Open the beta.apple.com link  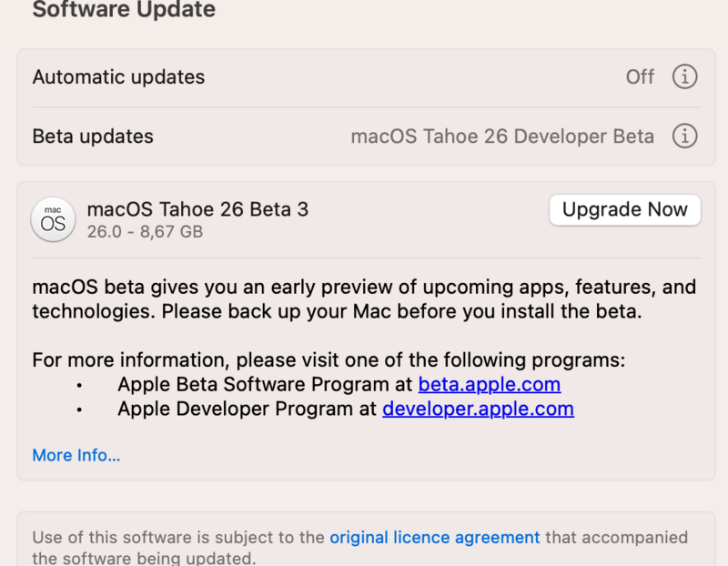tap(489, 384)
